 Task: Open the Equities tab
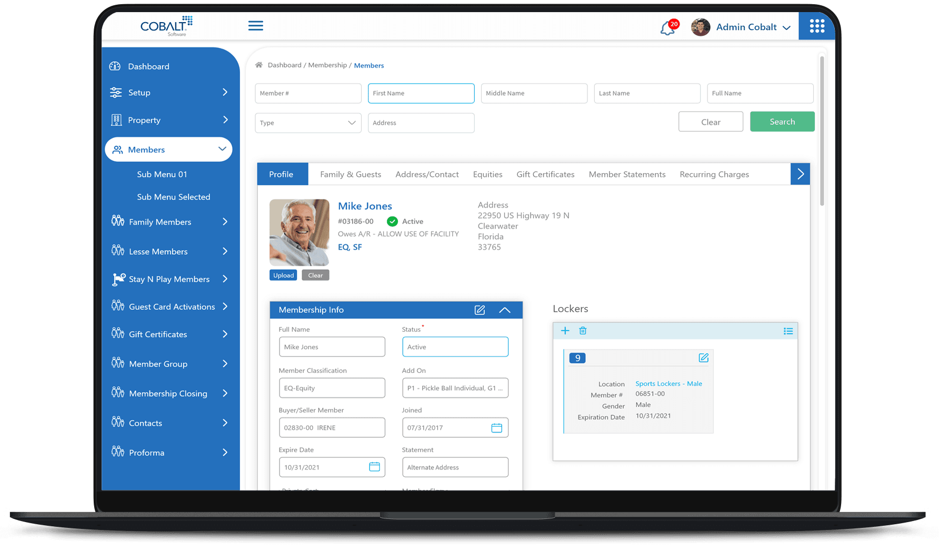[487, 174]
